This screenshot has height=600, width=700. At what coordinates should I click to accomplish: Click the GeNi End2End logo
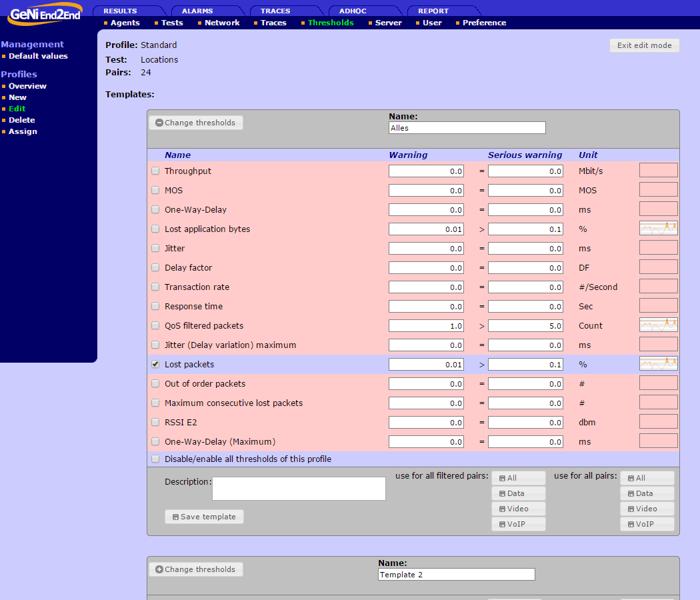pyautogui.click(x=45, y=14)
